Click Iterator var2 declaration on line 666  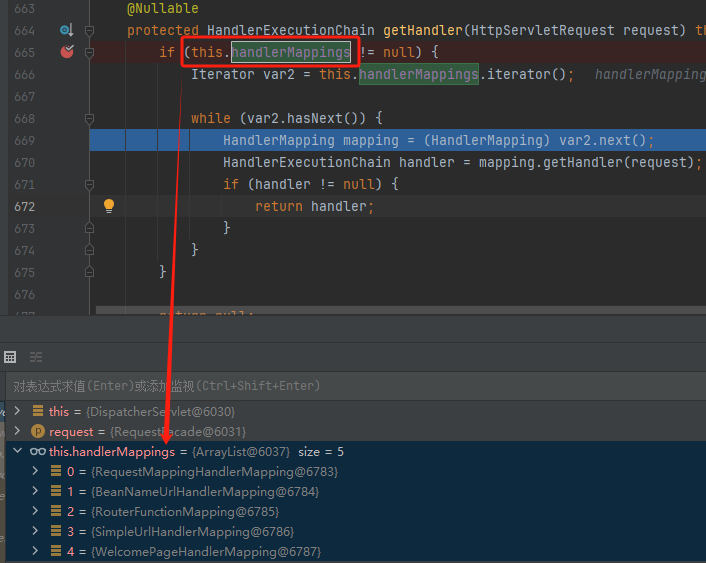click(x=243, y=74)
